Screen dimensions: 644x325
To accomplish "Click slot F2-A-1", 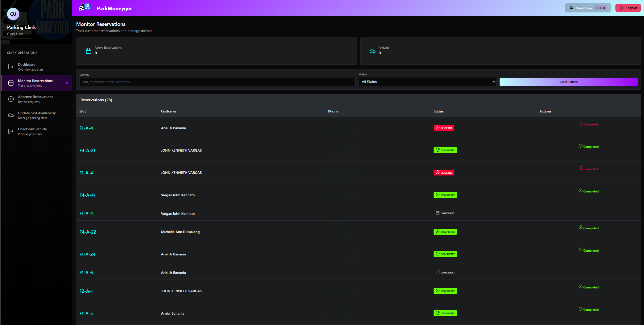I will pyautogui.click(x=86, y=291).
